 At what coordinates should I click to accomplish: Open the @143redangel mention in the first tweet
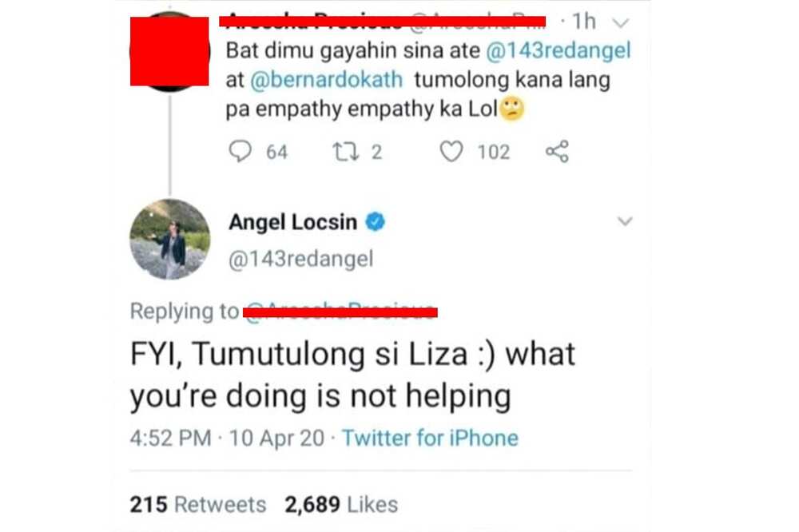(x=559, y=50)
